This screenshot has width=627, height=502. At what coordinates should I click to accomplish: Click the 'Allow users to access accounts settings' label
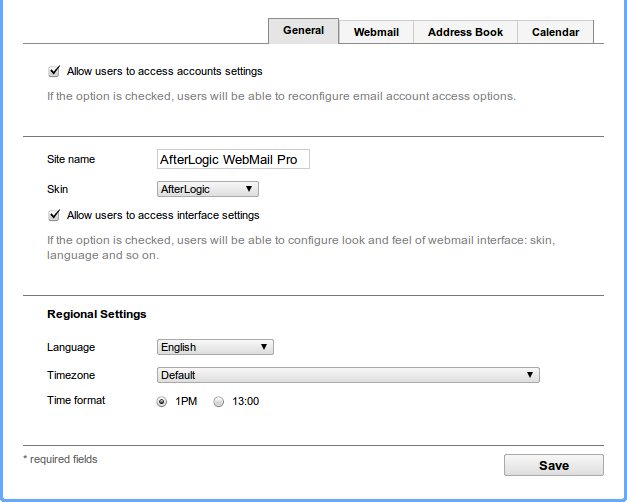point(164,72)
